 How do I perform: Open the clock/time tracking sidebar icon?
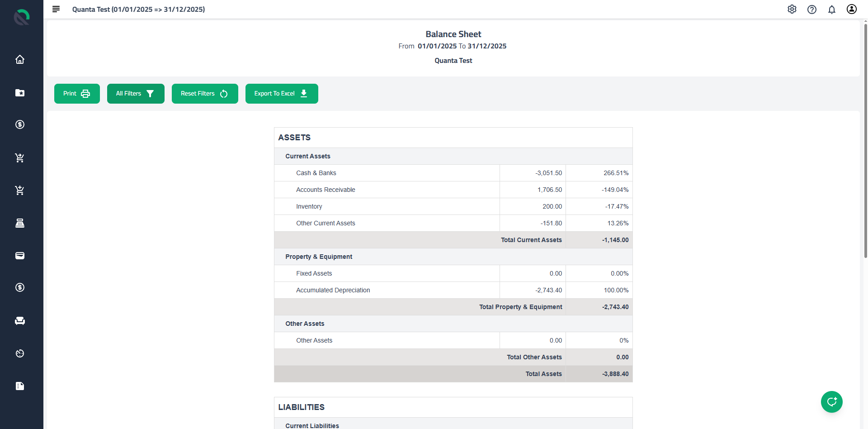20,353
